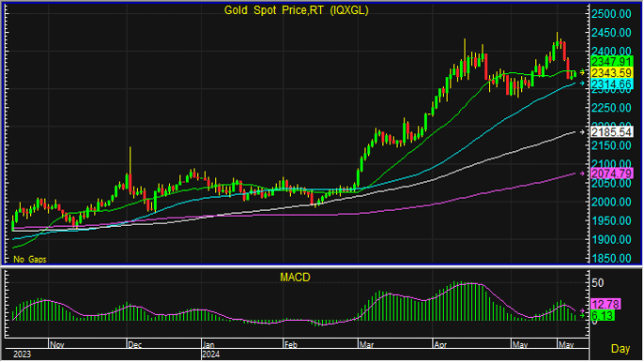Screen dimensions: 644x362
Task: Click the 2023 year label
Action: [x=22, y=354]
